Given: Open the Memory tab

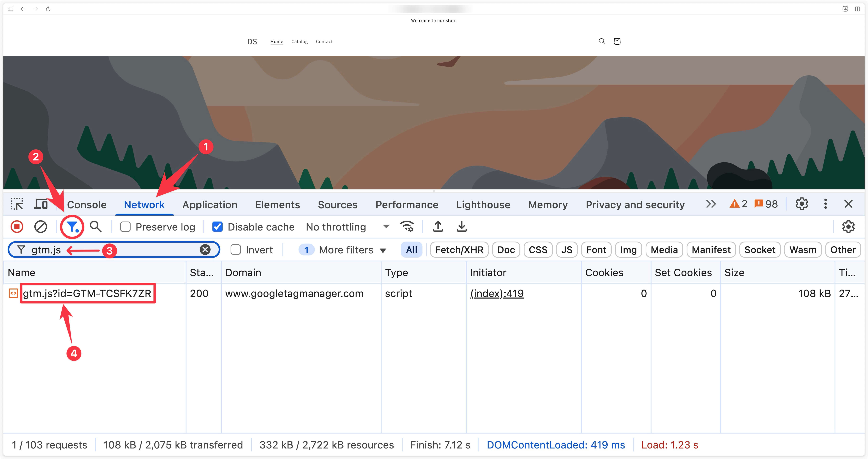Looking at the screenshot, I should tap(548, 204).
